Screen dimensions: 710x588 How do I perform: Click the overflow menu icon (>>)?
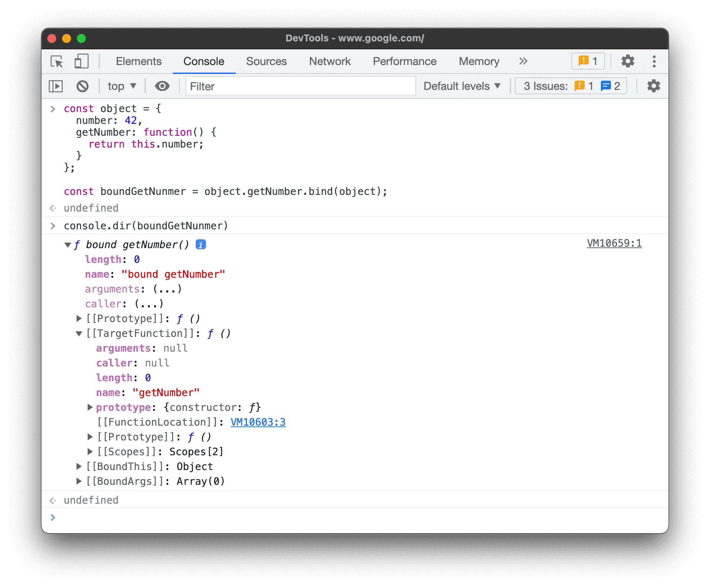523,61
